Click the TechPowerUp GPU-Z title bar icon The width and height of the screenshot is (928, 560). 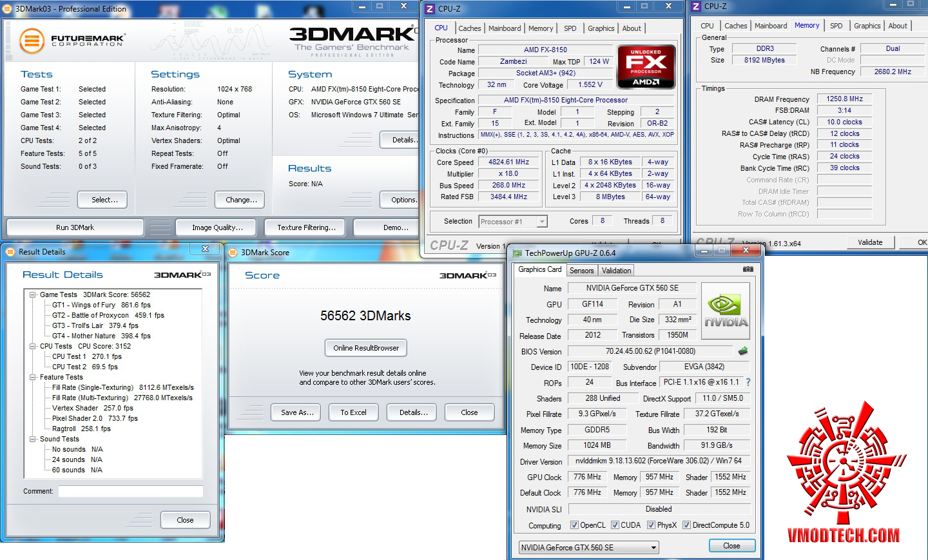tap(517, 253)
